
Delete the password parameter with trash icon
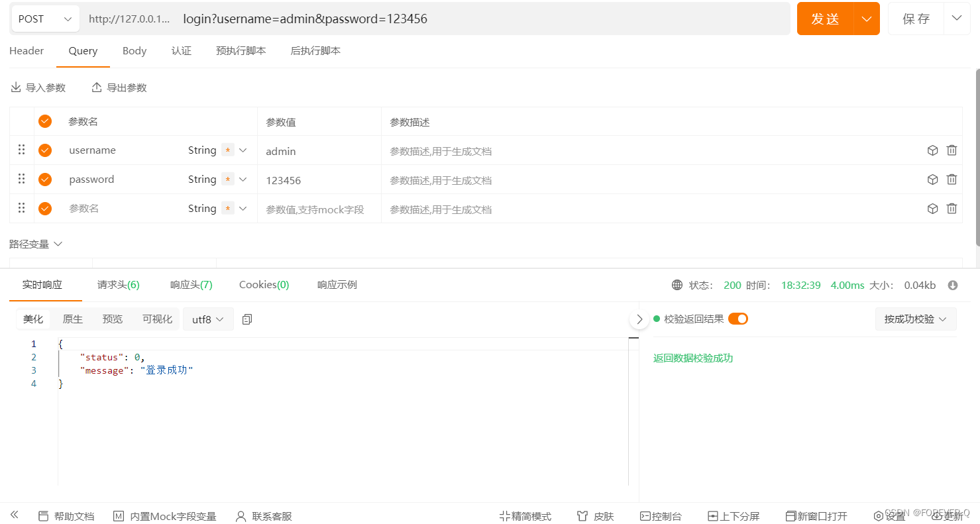point(952,180)
